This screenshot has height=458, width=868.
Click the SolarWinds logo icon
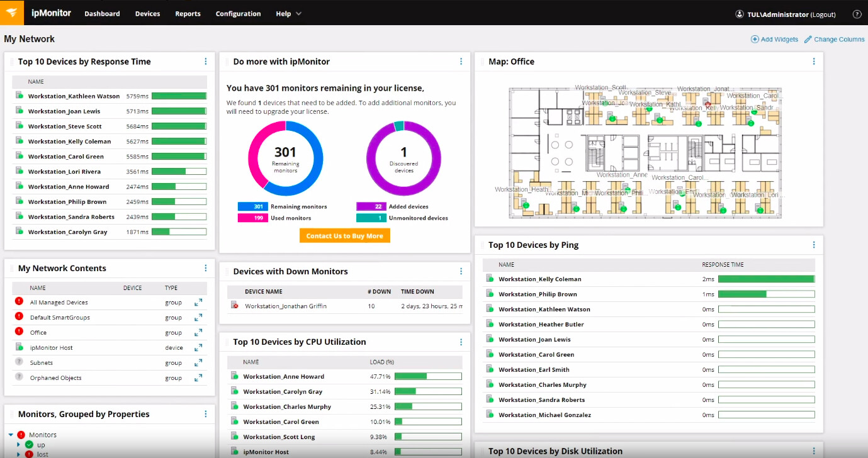click(x=12, y=13)
